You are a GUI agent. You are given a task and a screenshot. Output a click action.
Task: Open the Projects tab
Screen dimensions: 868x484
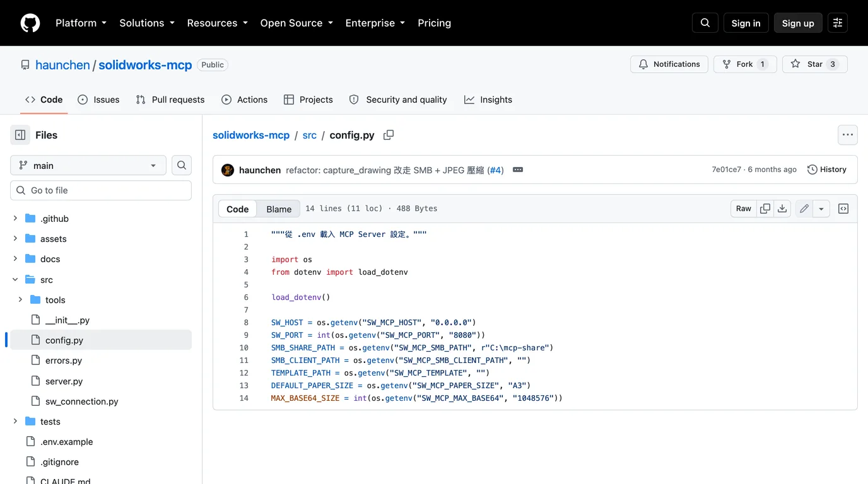pos(308,100)
